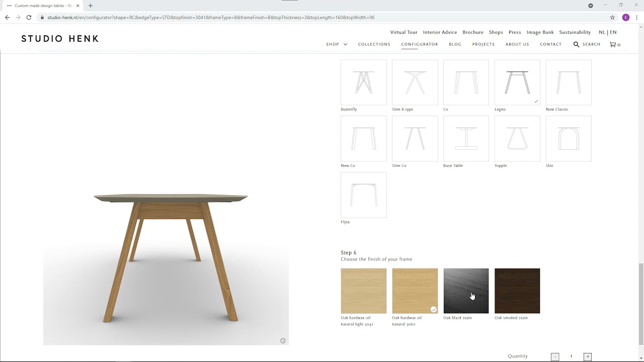Open the Projects page

coord(484,44)
